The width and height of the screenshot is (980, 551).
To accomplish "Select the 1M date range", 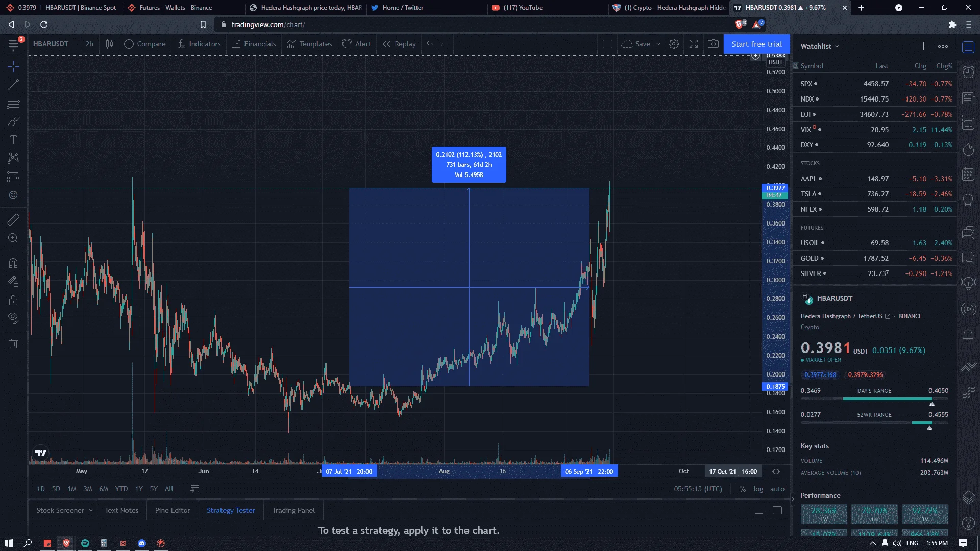I will (72, 489).
